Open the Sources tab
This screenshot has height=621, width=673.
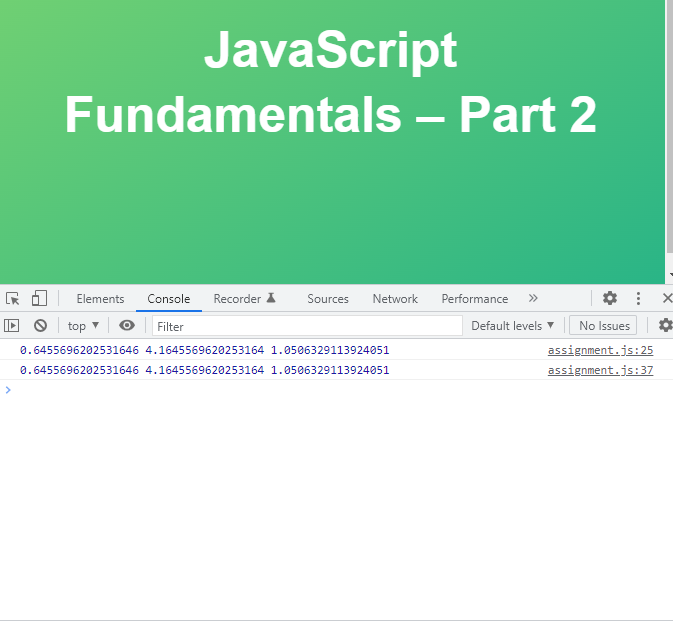tap(328, 299)
